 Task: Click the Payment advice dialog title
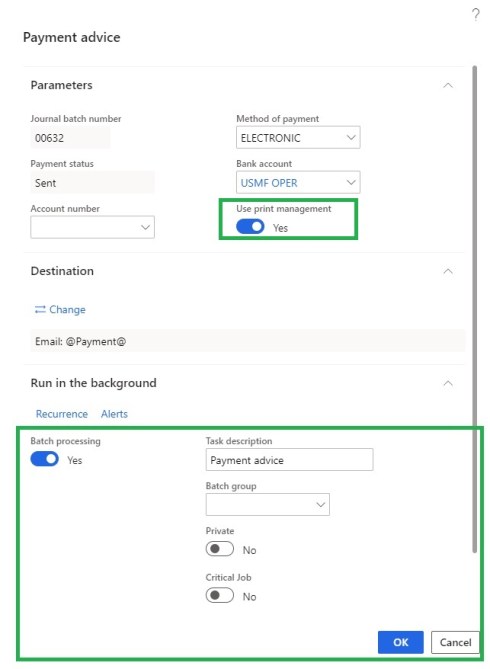tap(72, 37)
